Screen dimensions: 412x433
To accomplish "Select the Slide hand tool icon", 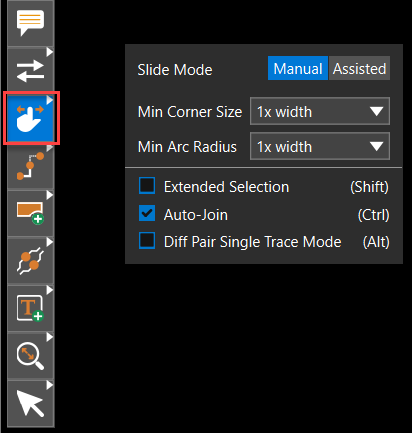I will click(30, 118).
